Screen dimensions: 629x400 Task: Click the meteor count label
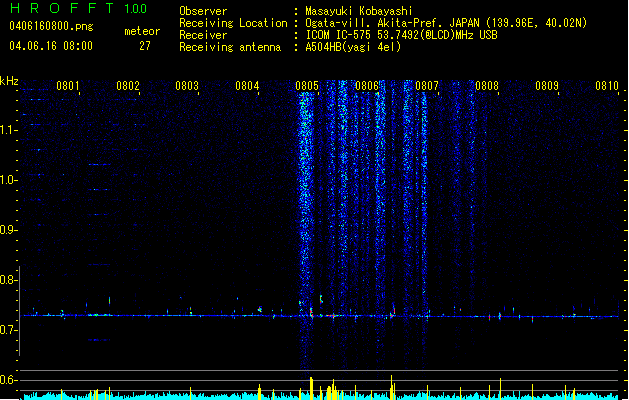pyautogui.click(x=142, y=31)
